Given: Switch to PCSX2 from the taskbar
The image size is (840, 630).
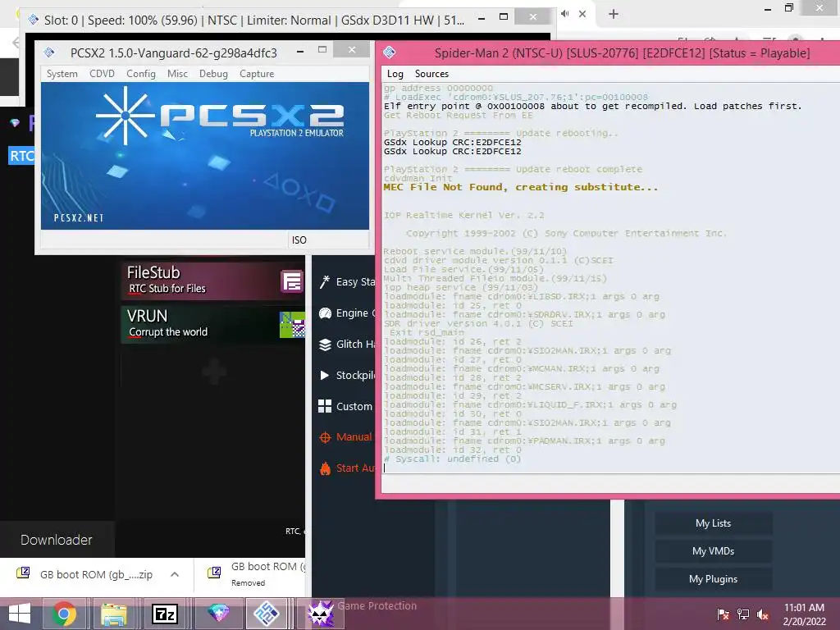Looking at the screenshot, I should pos(267,614).
